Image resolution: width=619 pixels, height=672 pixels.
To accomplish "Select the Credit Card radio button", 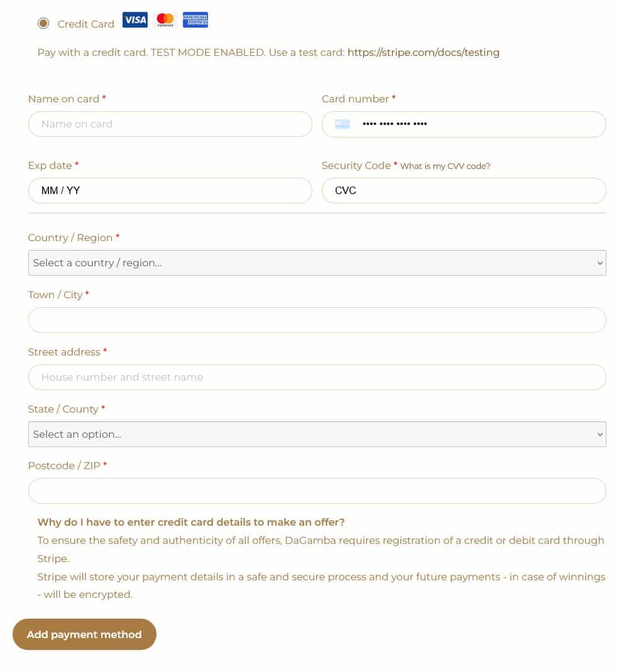I will tap(43, 24).
